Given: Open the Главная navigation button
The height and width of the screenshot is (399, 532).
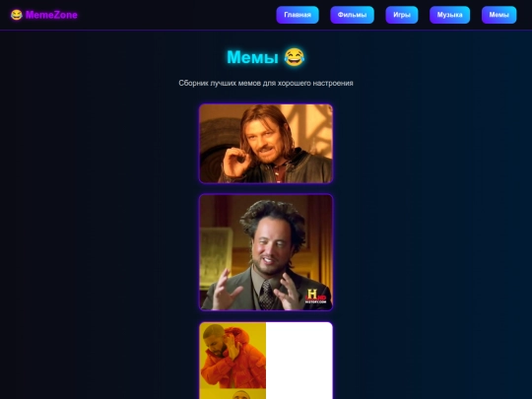Looking at the screenshot, I should coord(298,15).
